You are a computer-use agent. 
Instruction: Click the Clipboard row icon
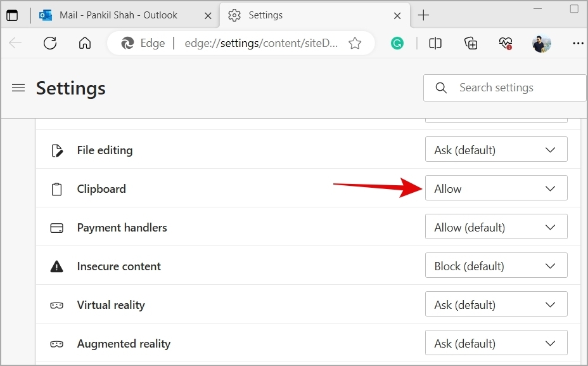pos(56,189)
